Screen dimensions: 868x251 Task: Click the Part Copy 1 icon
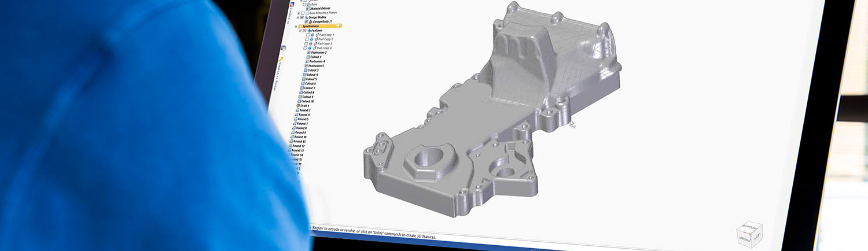click(317, 35)
